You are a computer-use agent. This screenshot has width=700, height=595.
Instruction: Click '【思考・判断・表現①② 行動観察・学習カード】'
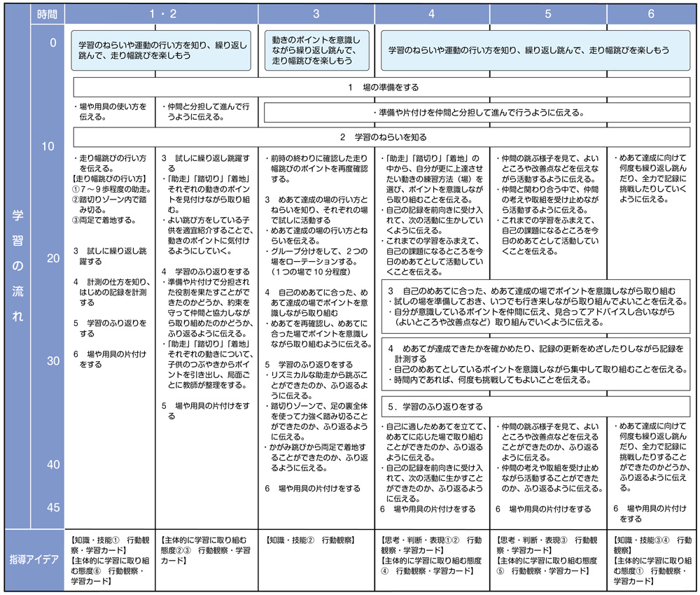tap(431, 545)
